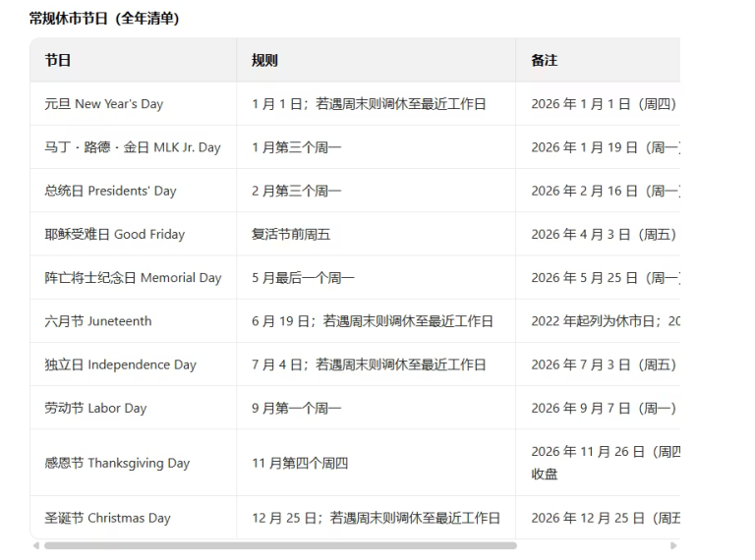Click the 复活节前周五 rule cell
This screenshot has height=560, width=755.
pos(293,234)
